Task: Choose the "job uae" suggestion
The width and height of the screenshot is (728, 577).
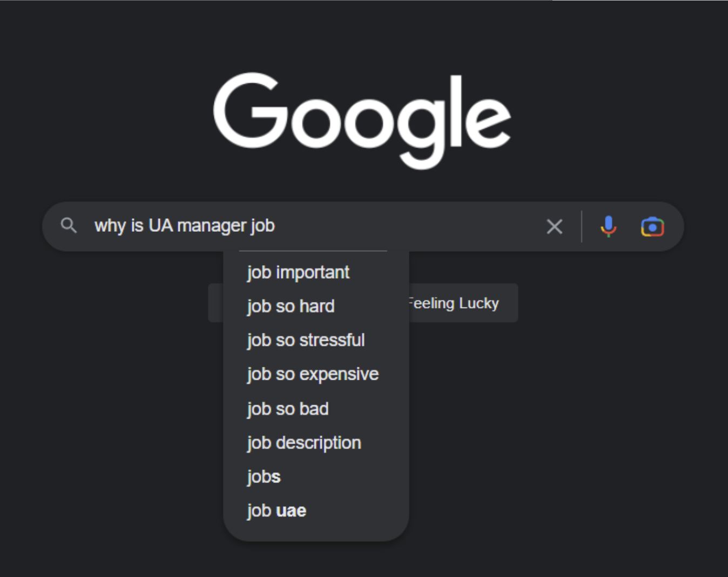Action: pos(316,511)
